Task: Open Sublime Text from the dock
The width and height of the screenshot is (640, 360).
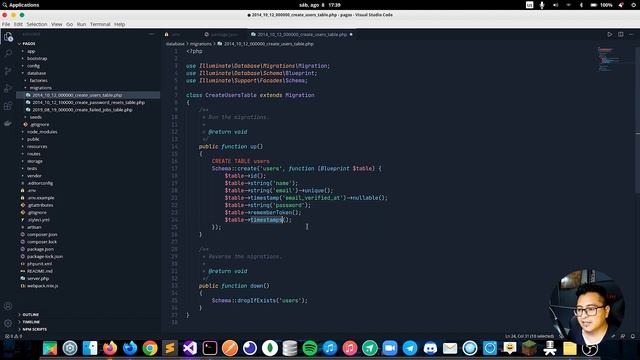Action: [170, 348]
